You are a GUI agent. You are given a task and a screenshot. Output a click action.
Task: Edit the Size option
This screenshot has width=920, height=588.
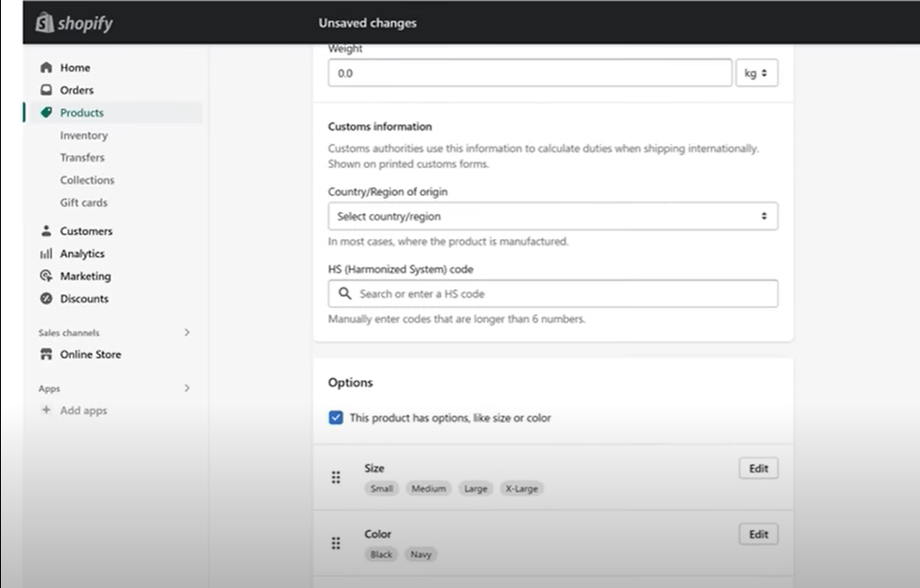pyautogui.click(x=757, y=469)
